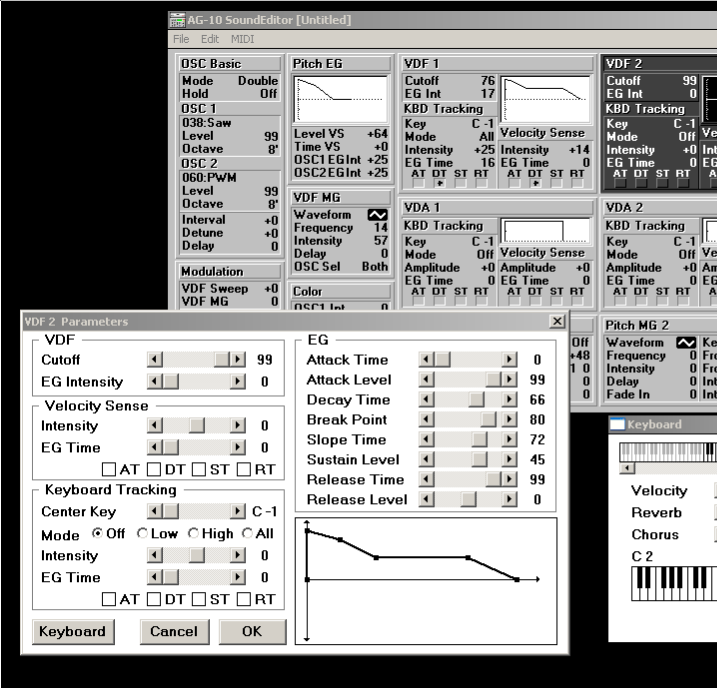Viewport: 717px width, 688px height.
Task: Open the MIDI menu
Action: (x=242, y=39)
